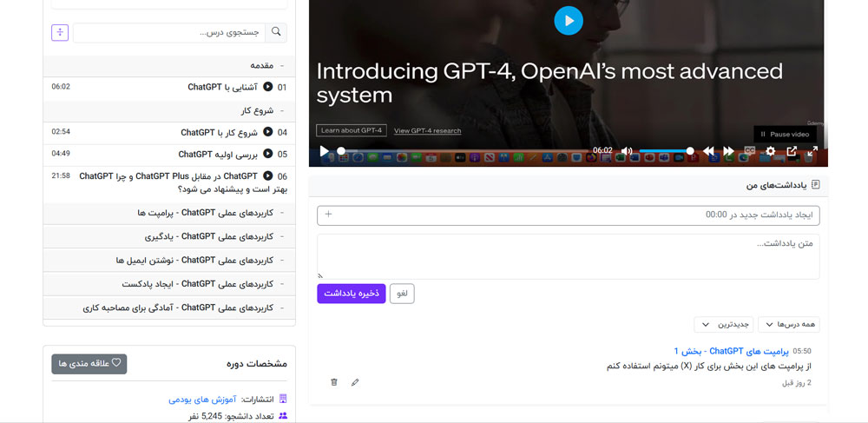The width and height of the screenshot is (868, 423).
Task: Open the View GPT-4 research link
Action: pos(427,130)
